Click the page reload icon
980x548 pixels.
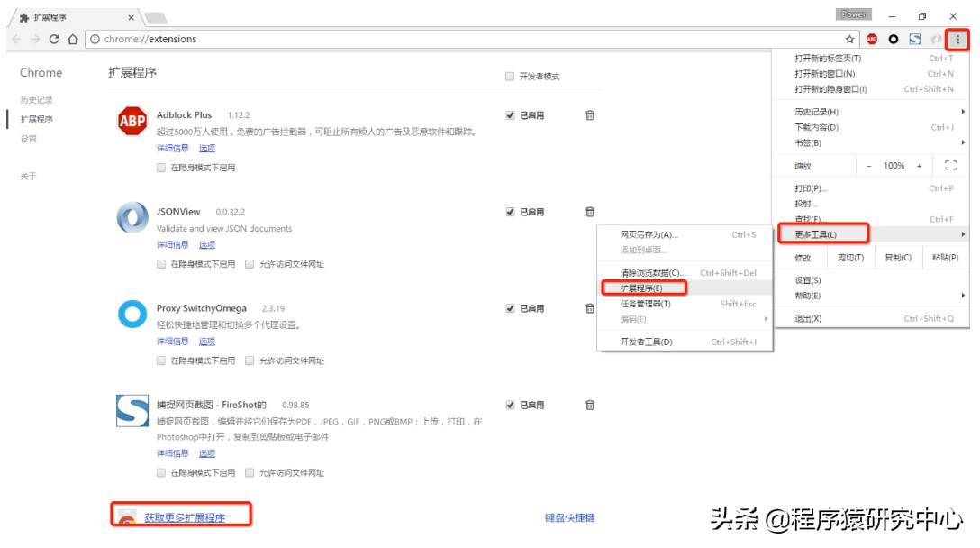[x=55, y=39]
